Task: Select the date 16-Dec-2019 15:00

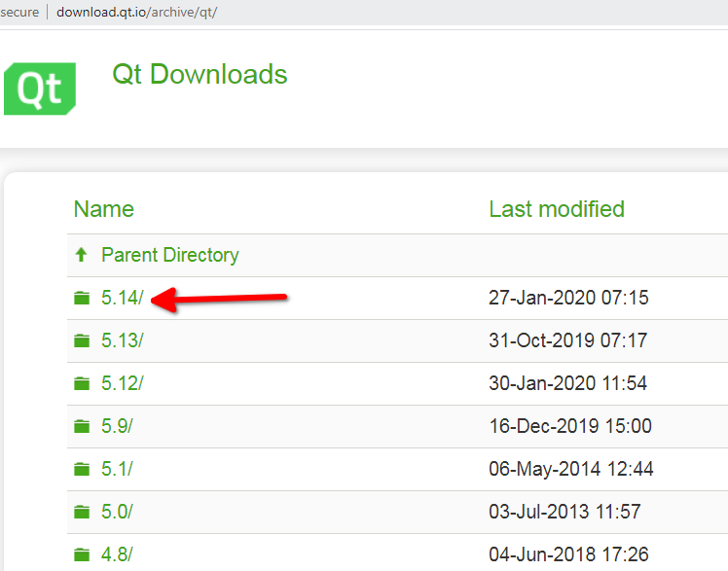Action: [570, 426]
